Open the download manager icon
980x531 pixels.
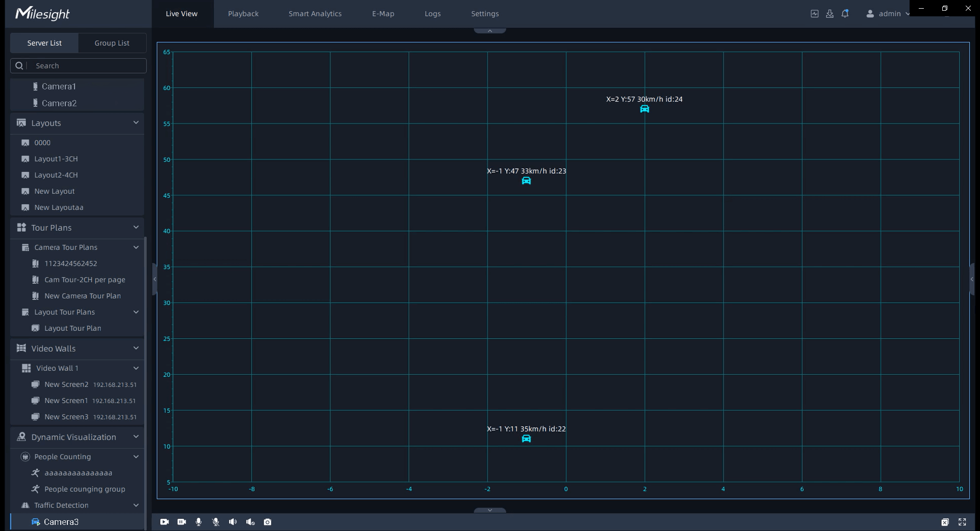(x=829, y=14)
